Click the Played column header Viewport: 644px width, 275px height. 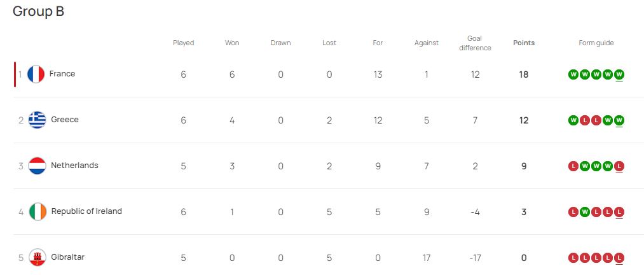coord(183,43)
